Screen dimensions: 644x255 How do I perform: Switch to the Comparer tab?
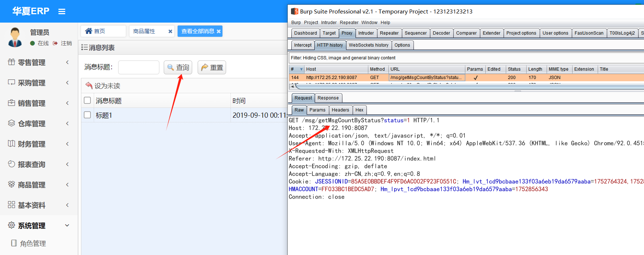tap(466, 33)
